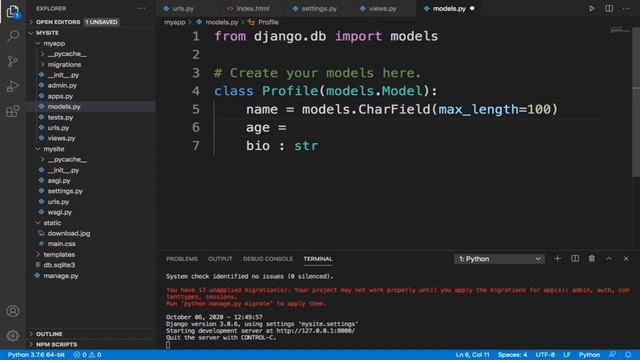Switch to the views.py editor tab
This screenshot has height=360, width=640.
coord(382,9)
